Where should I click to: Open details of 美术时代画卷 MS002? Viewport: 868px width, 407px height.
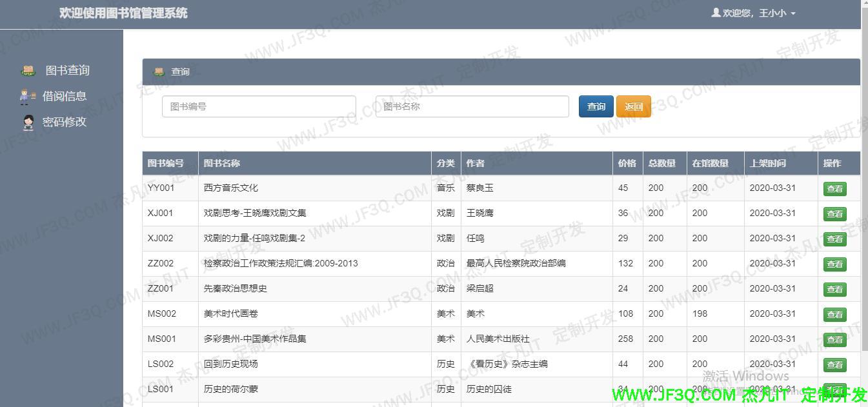[x=834, y=315]
